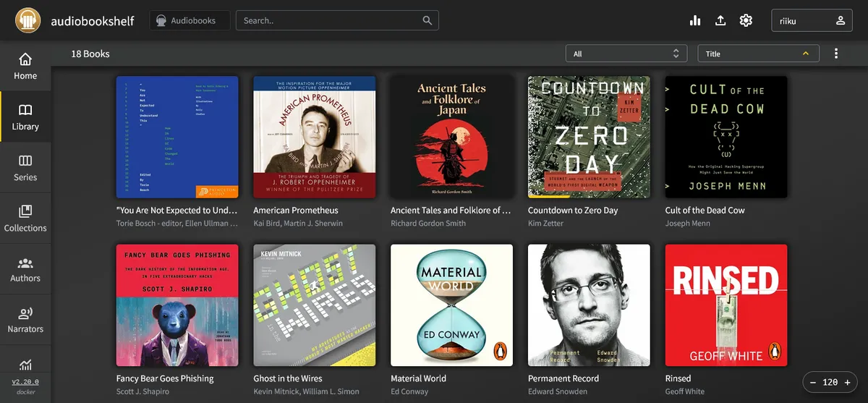Image resolution: width=868 pixels, height=403 pixels.
Task: Click author Joseph Menn
Action: [x=687, y=224]
